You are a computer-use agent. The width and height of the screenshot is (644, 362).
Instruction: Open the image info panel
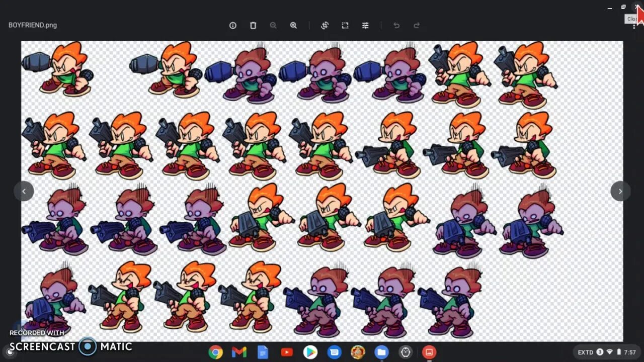pyautogui.click(x=233, y=25)
